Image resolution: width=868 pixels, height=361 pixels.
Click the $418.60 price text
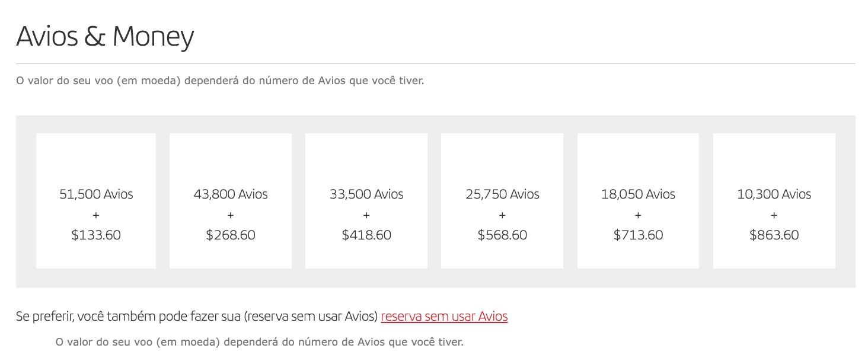point(366,235)
